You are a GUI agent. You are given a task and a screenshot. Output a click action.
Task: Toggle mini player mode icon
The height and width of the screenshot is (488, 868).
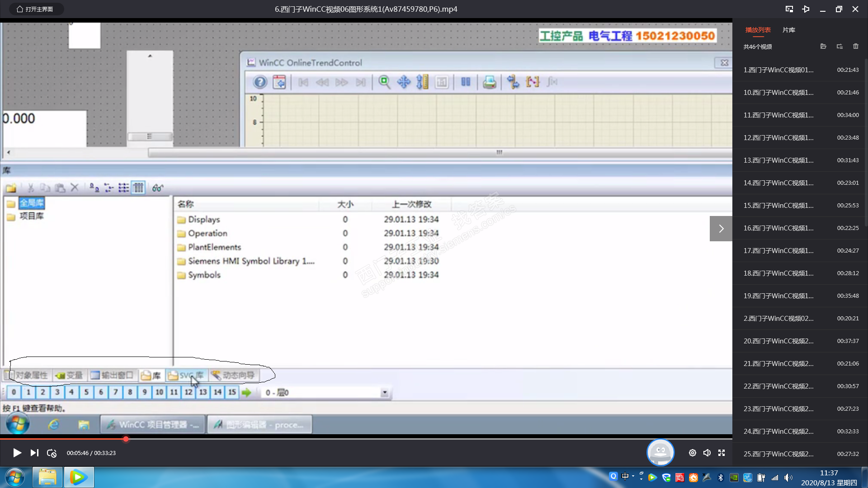[789, 9]
